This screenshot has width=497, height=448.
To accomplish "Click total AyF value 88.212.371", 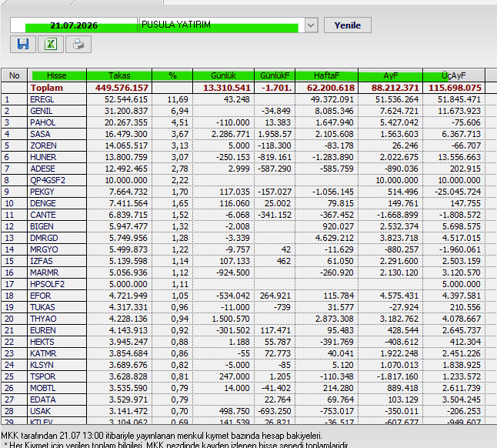I will pyautogui.click(x=395, y=88).
